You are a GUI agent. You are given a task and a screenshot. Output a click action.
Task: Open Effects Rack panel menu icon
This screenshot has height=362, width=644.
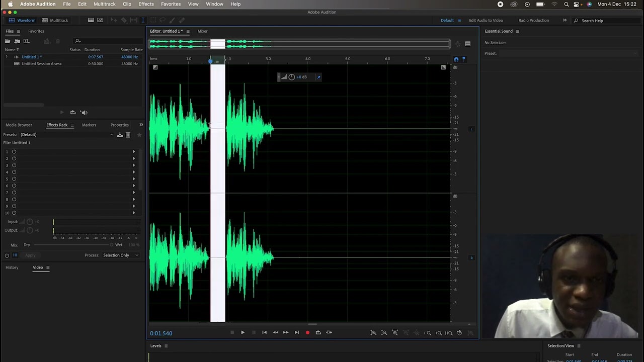[72, 125]
